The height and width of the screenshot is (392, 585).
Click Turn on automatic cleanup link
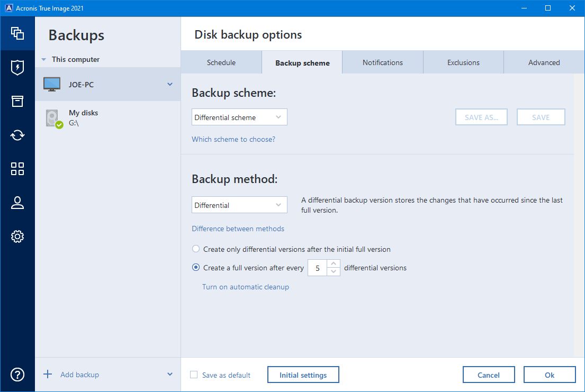pos(246,287)
